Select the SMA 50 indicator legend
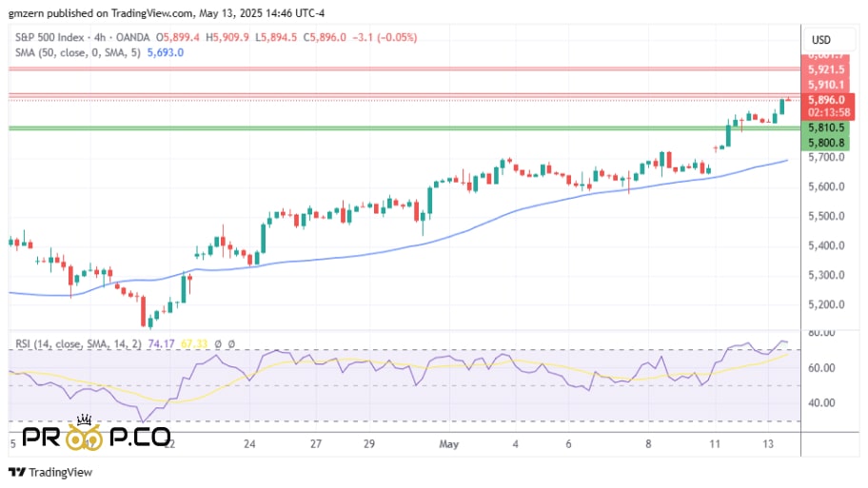 point(74,52)
